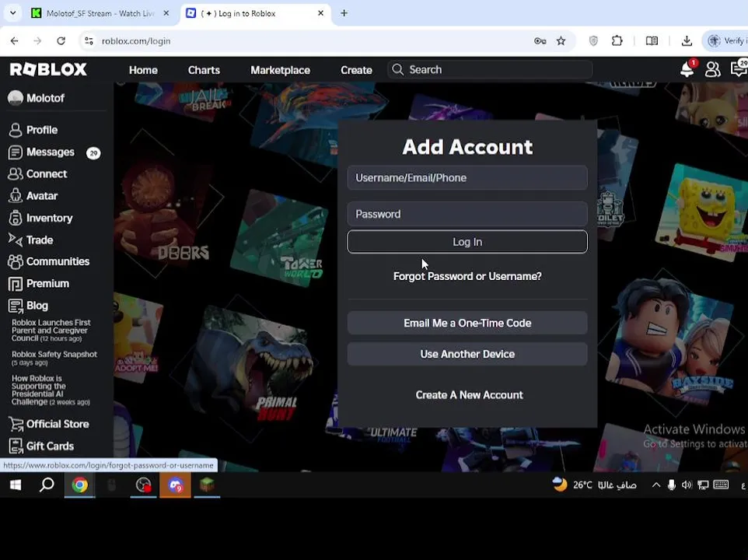The height and width of the screenshot is (560, 748).
Task: Click the Inventory sidebar icon
Action: pyautogui.click(x=16, y=218)
